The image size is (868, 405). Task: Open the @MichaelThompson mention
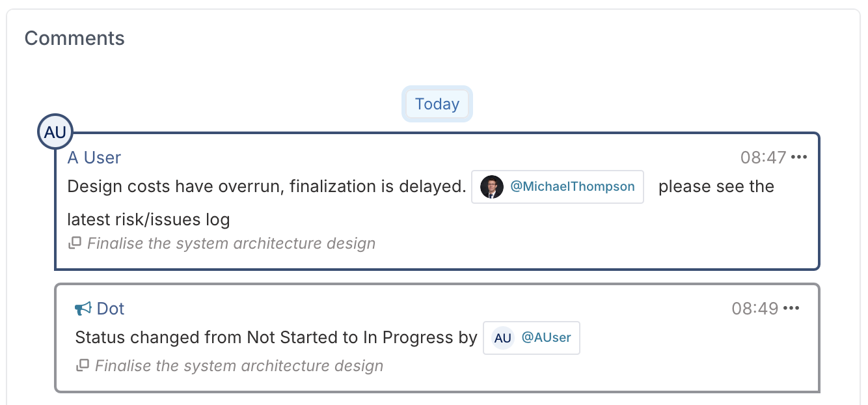[x=558, y=187]
